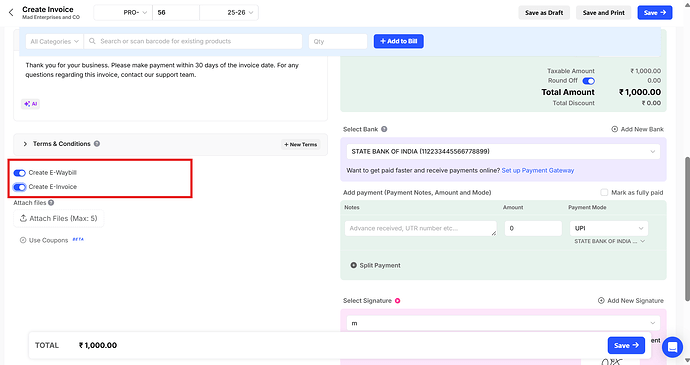
Task: Open the signature selection dropdown showing m
Action: [503, 323]
